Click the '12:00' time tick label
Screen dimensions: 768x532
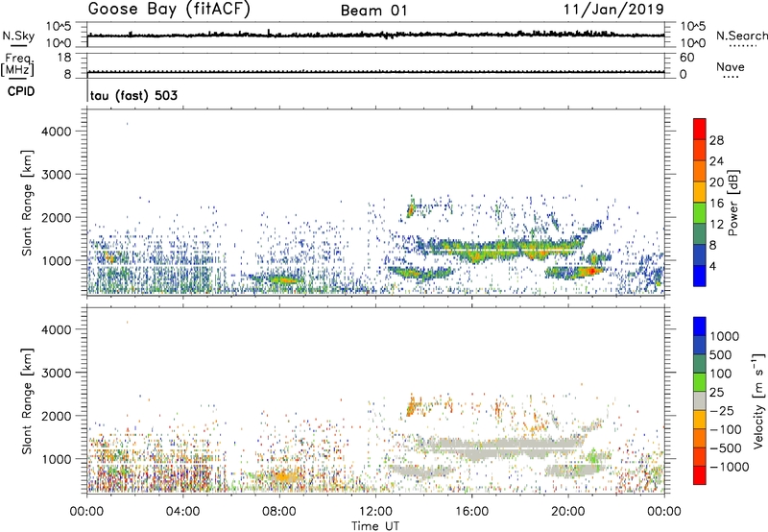pos(375,512)
